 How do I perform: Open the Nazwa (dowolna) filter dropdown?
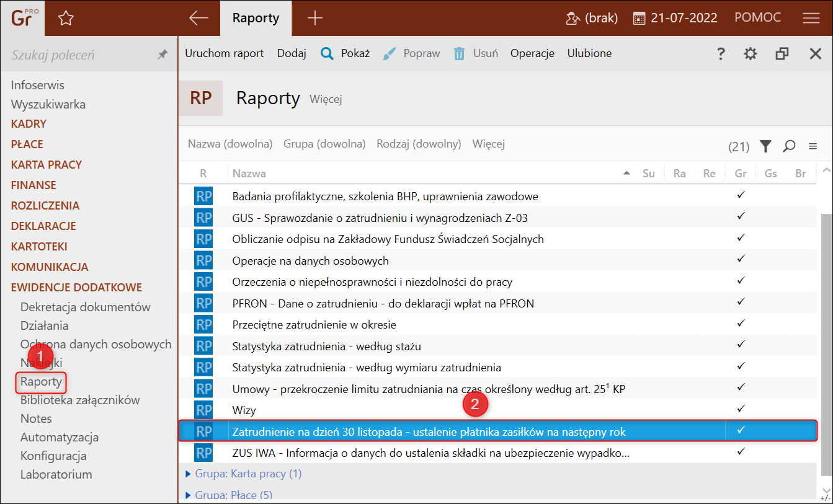pyautogui.click(x=230, y=144)
